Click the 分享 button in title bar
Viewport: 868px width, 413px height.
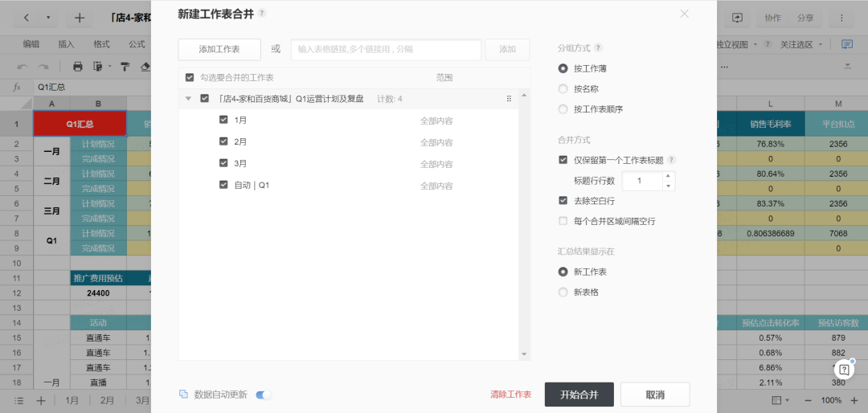point(805,18)
